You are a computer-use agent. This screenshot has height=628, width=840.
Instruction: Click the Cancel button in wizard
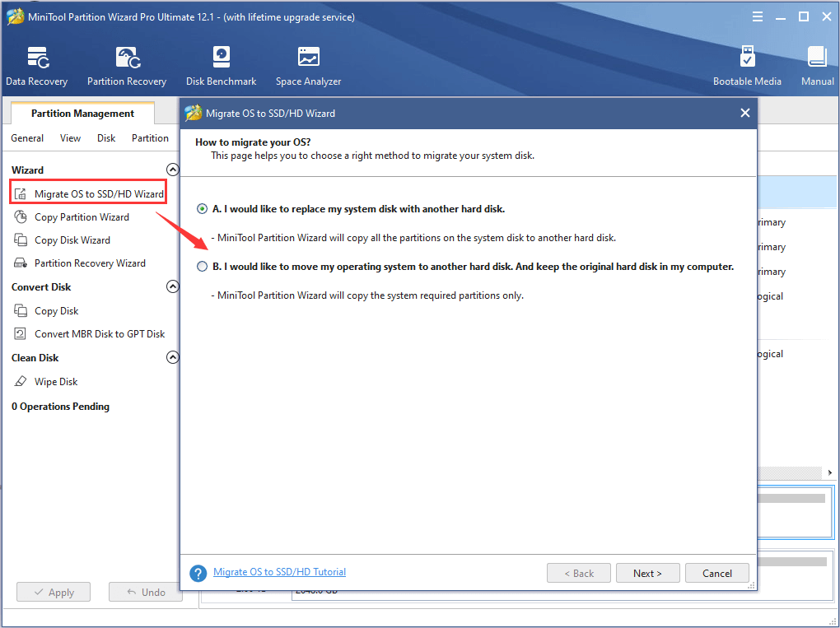coord(716,573)
